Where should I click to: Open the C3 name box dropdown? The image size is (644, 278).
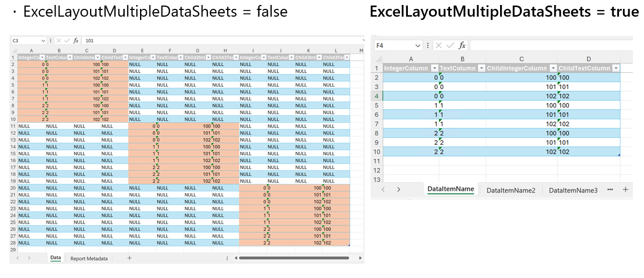(x=43, y=41)
